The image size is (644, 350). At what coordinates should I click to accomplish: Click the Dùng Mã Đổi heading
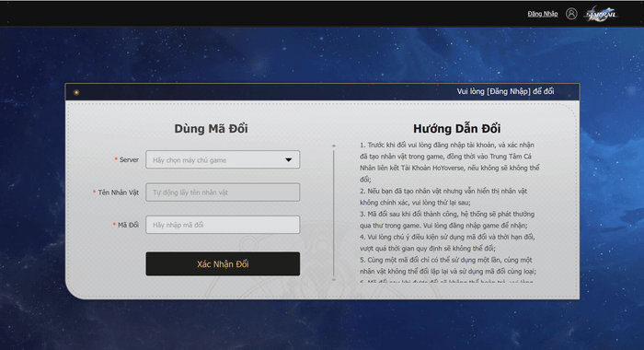(x=211, y=129)
